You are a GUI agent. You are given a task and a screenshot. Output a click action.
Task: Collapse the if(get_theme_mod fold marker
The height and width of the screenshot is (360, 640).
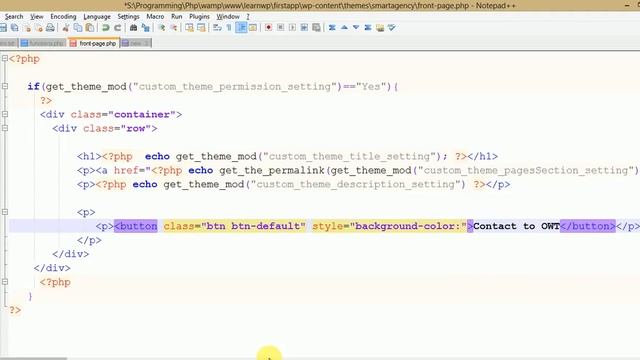pos(5,86)
